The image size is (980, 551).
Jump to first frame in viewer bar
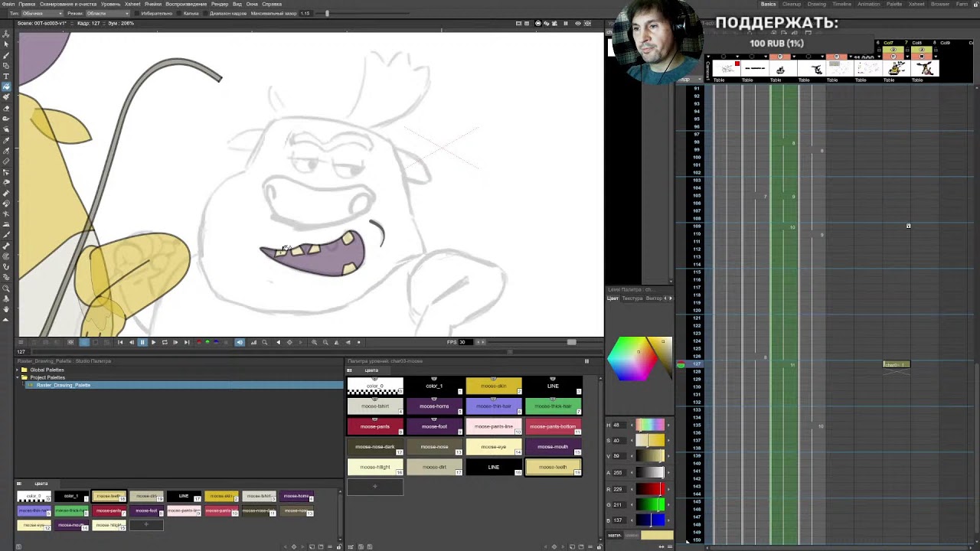[x=120, y=342]
